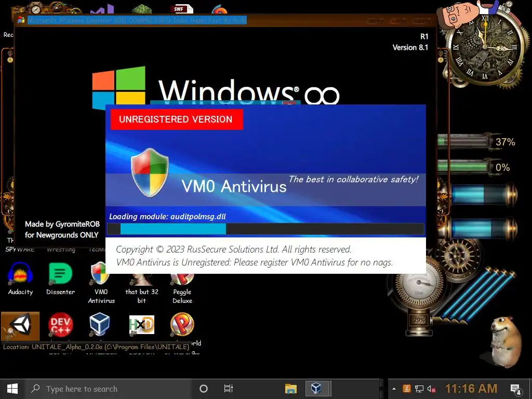Open the Dev-C++ desktop shortcut
This screenshot has width=532, height=399.
click(x=60, y=325)
